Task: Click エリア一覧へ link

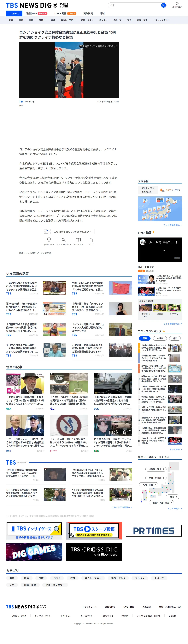Action: 175,508
